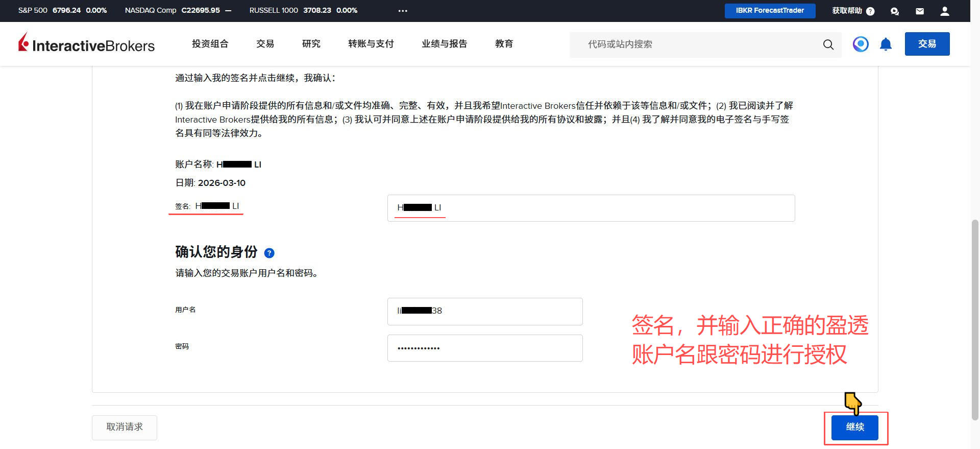Open the notifications bell
Viewport: 980px width, 449px height.
(886, 44)
